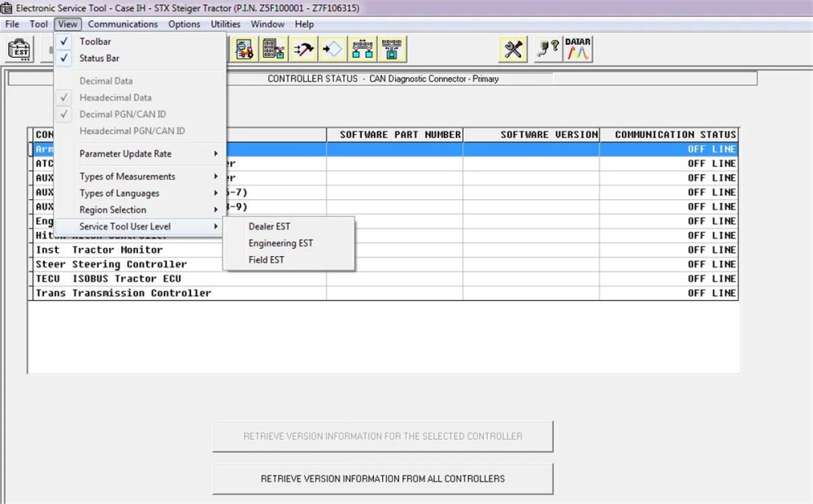Viewport: 813px width, 504px height.
Task: Select the Field EST user level
Action: point(289,260)
